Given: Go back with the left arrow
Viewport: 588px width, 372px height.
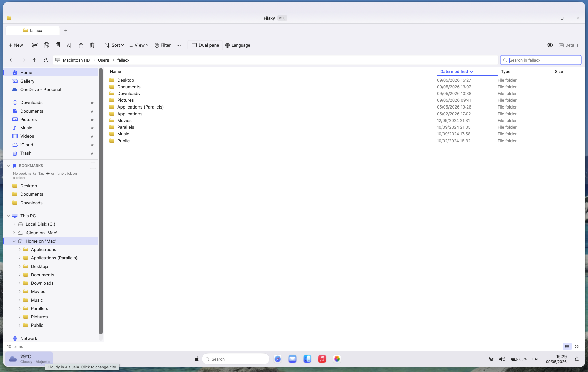Looking at the screenshot, I should (12, 60).
